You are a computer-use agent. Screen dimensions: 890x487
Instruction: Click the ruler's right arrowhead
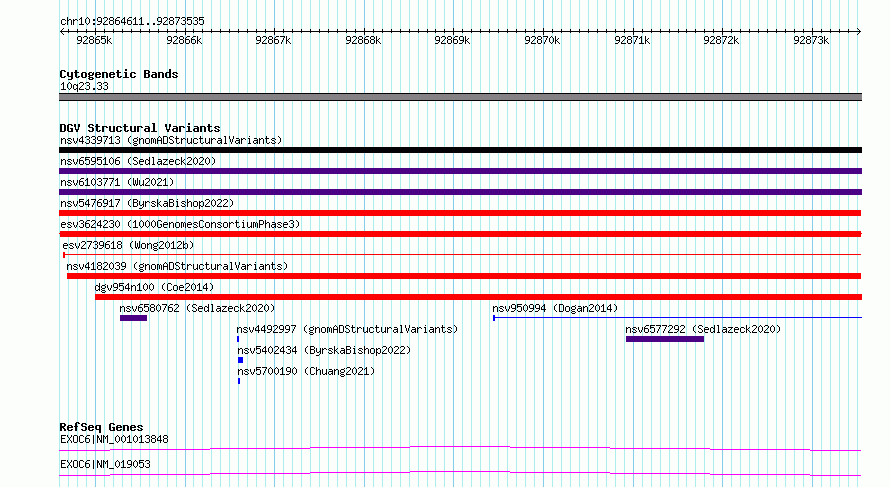coord(859,31)
